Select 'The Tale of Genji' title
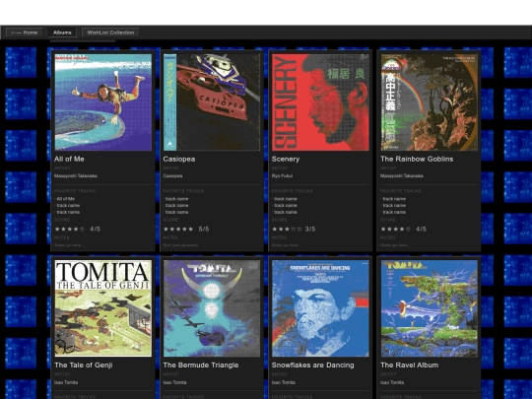This screenshot has height=399, width=532. tap(84, 366)
